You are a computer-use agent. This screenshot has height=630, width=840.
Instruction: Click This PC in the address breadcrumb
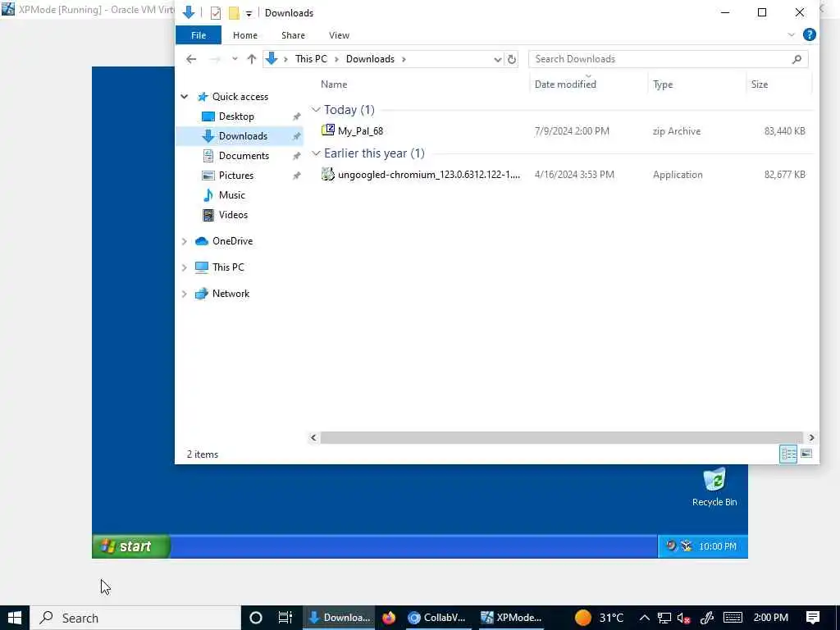coord(311,59)
